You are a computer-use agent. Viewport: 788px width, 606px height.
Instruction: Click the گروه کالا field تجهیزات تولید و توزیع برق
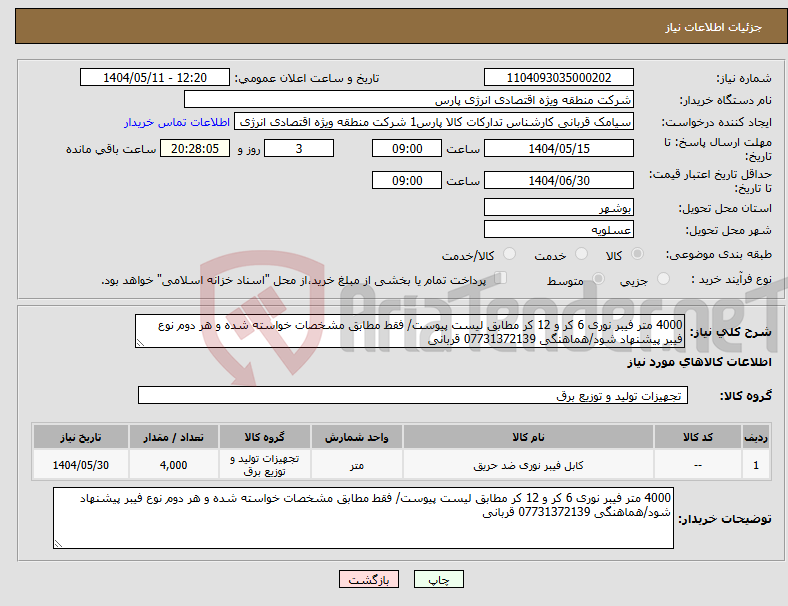[413, 395]
